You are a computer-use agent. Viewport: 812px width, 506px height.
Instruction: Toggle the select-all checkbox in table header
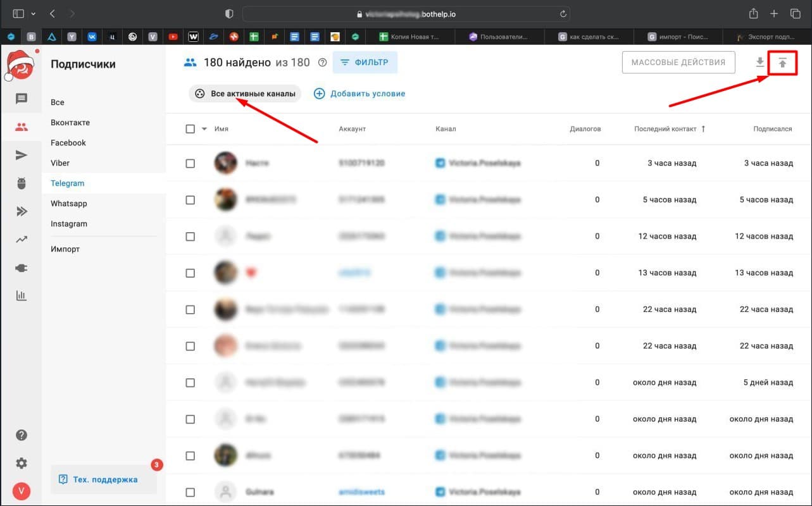(x=191, y=129)
